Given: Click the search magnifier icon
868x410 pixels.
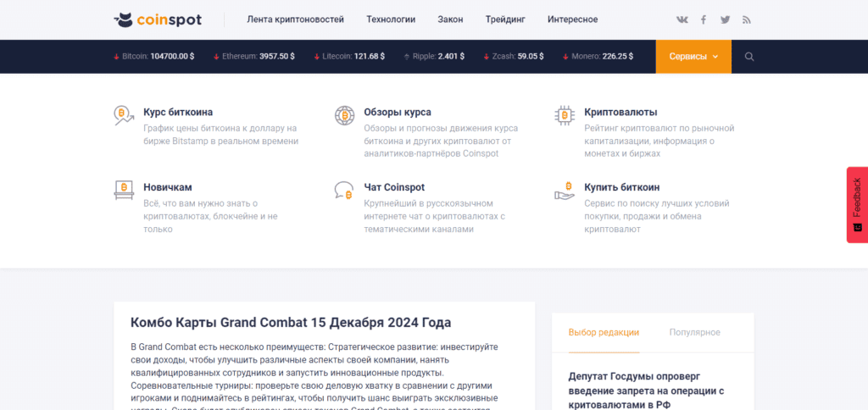Looking at the screenshot, I should (749, 57).
